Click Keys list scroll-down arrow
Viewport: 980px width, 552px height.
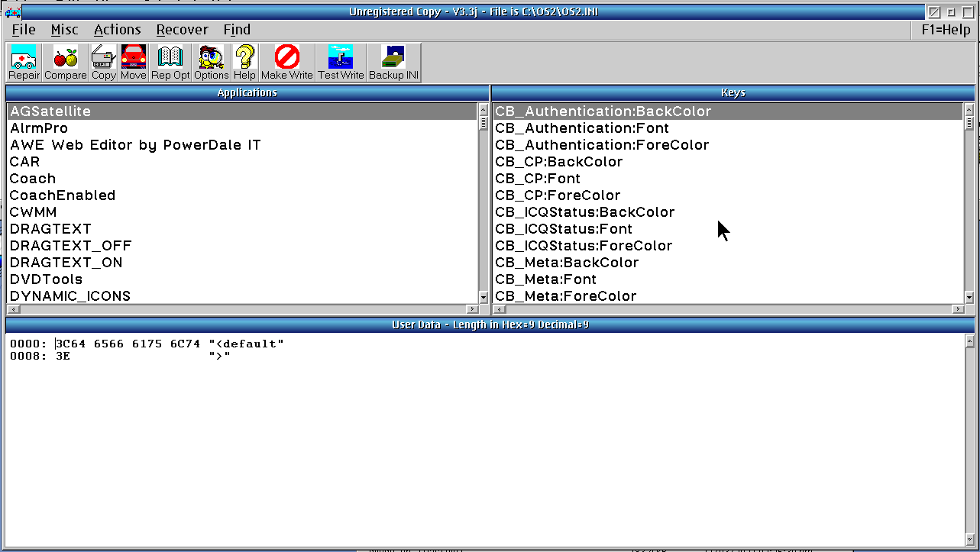(969, 297)
